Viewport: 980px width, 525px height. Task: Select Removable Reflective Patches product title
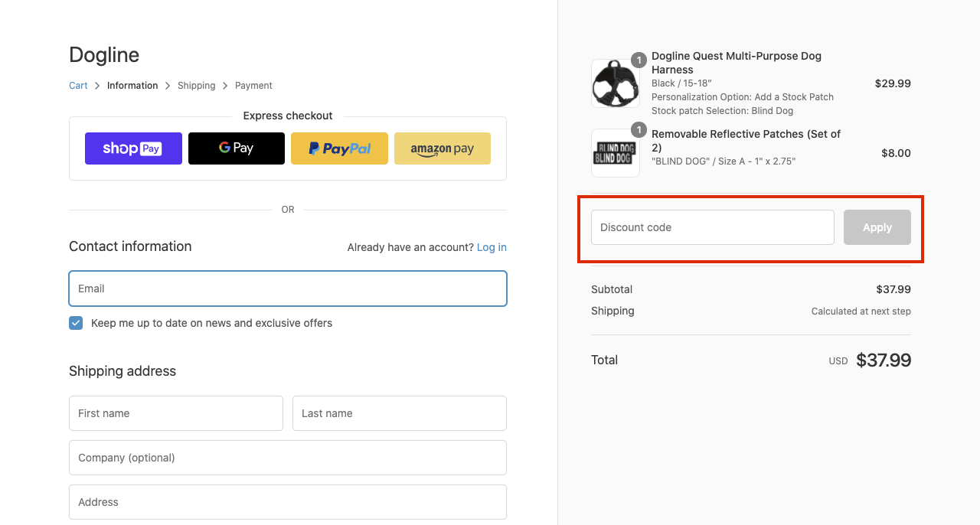[x=746, y=141]
